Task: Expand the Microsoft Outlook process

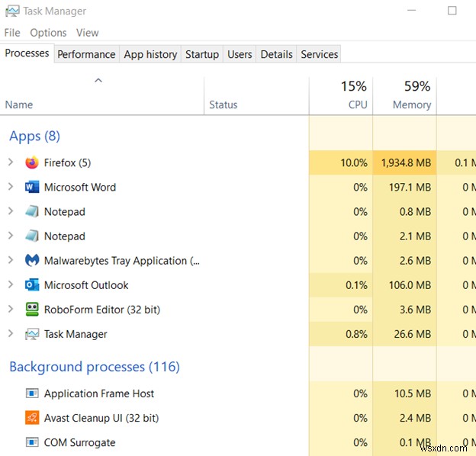Action: (x=11, y=284)
